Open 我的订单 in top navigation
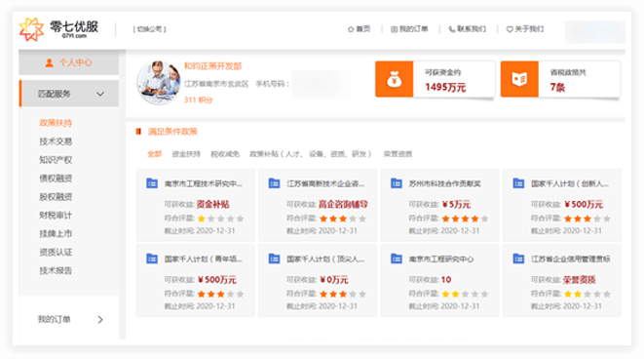The width and height of the screenshot is (644, 359). tap(409, 29)
